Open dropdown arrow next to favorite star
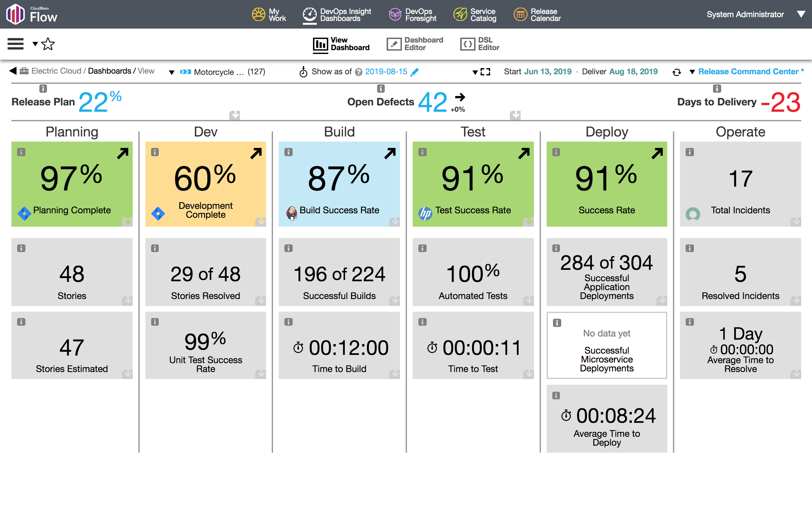This screenshot has width=812, height=506. 35,44
